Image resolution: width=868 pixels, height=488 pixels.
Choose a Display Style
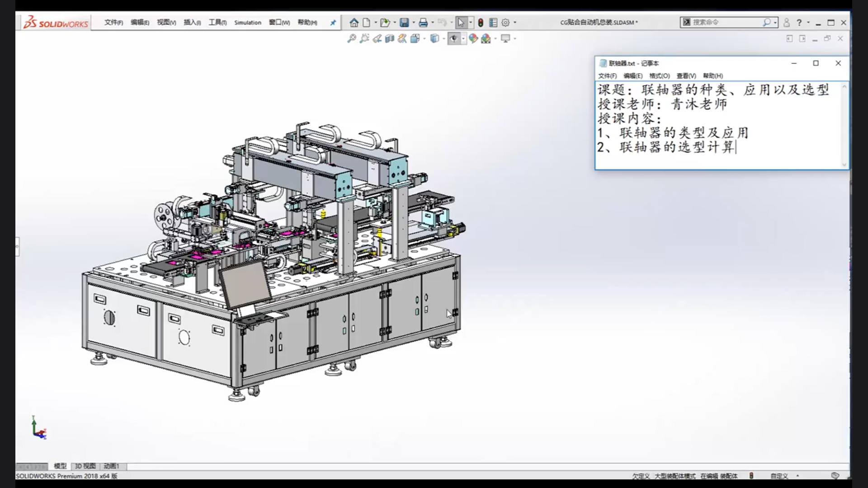tap(434, 38)
